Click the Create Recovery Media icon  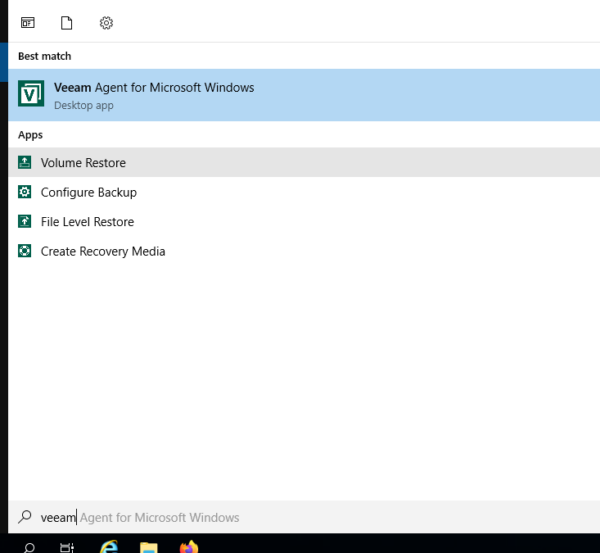click(x=25, y=251)
